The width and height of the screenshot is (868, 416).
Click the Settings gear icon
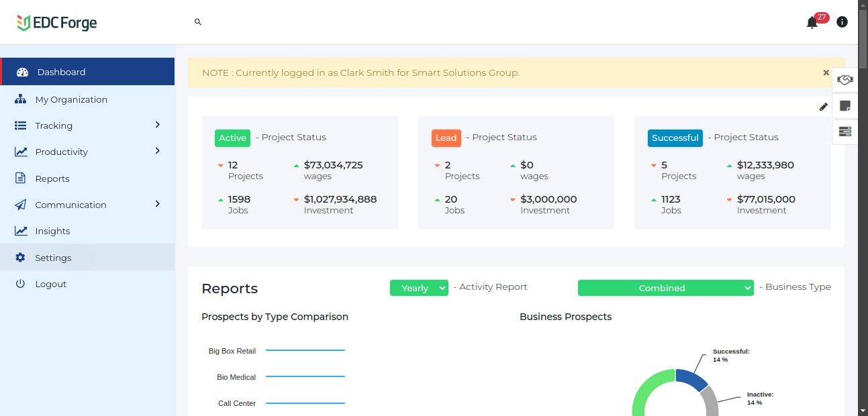click(20, 258)
